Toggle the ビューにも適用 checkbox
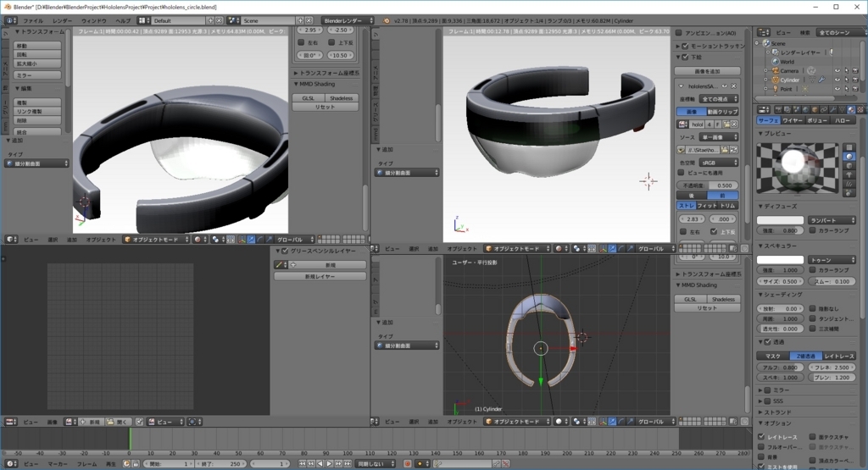The image size is (868, 470). point(682,173)
